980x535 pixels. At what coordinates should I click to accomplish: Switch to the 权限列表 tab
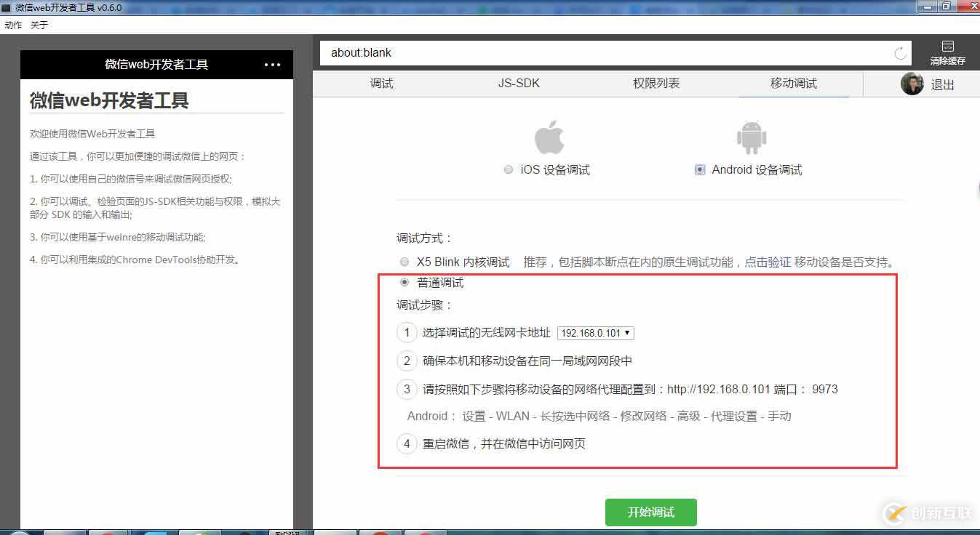click(x=656, y=84)
